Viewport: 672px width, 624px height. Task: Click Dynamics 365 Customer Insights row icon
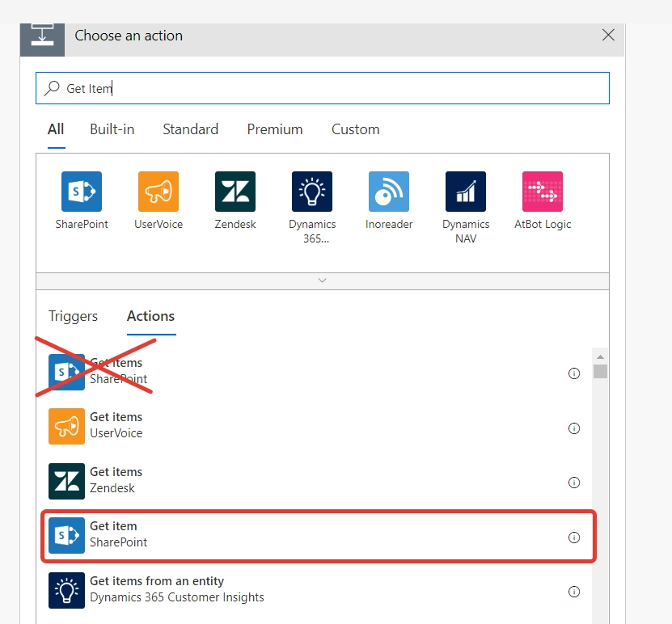coord(66,590)
